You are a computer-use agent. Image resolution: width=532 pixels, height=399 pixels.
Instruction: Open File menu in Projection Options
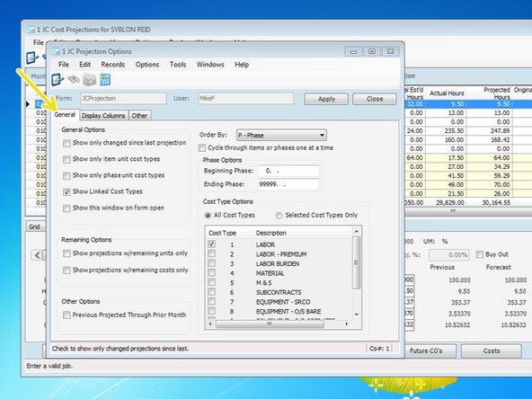(64, 65)
